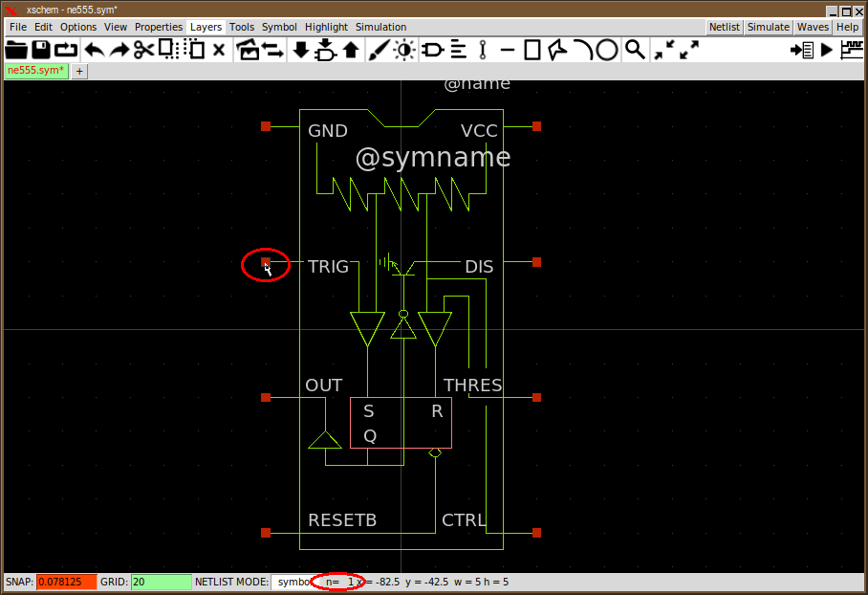The width and height of the screenshot is (868, 595).
Task: Cut the selection with the scissors icon
Action: pyautogui.click(x=143, y=50)
